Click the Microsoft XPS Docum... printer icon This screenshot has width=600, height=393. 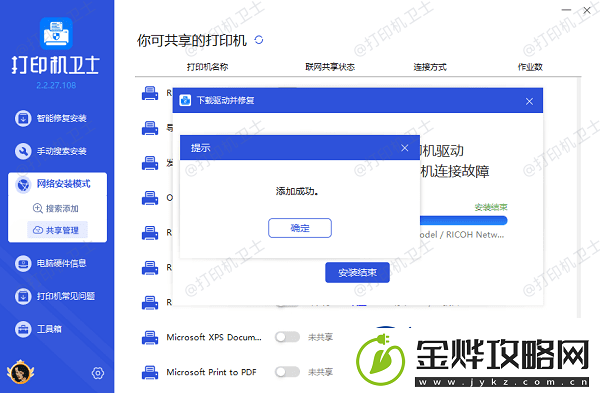pyautogui.click(x=150, y=338)
